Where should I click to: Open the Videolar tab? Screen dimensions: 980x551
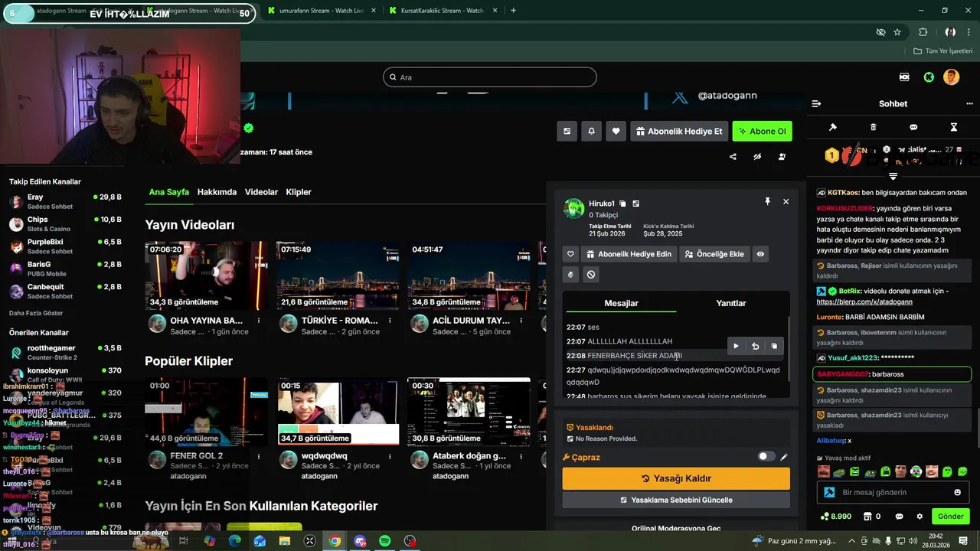(x=261, y=192)
